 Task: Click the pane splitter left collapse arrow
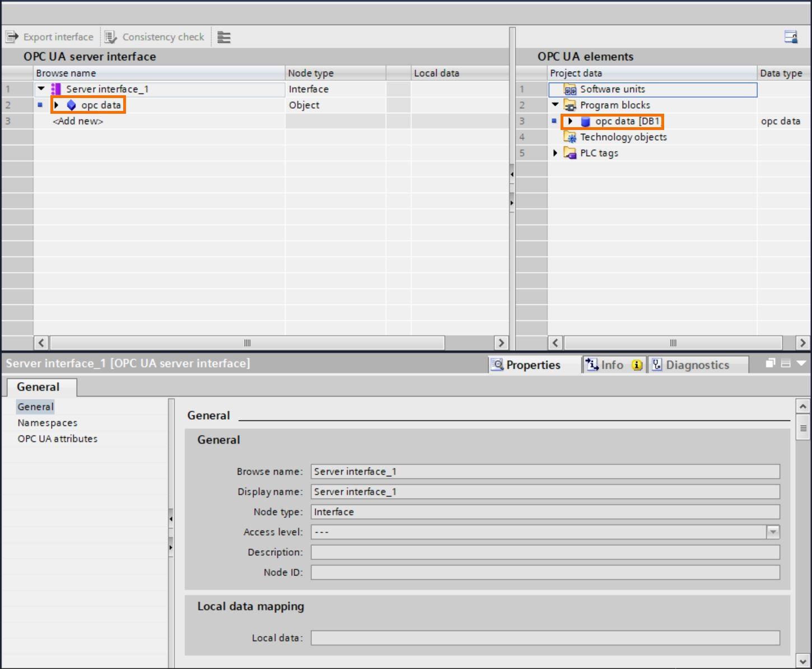tap(512, 175)
